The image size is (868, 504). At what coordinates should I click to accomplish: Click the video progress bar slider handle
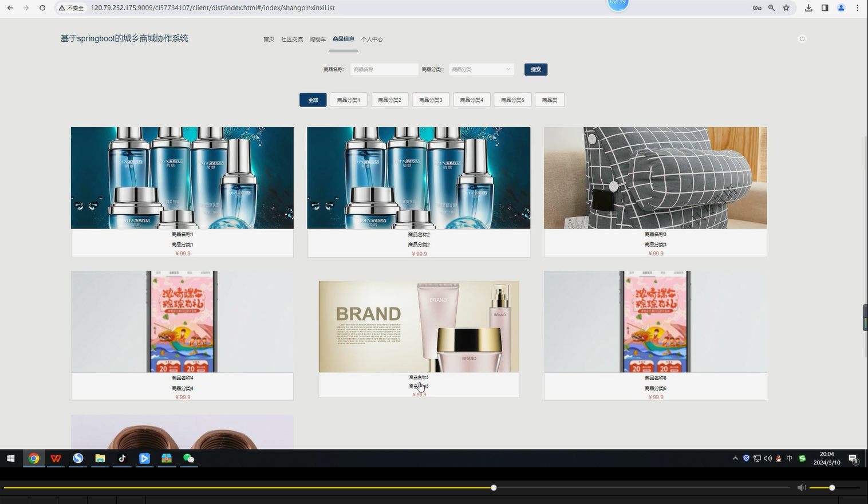(x=494, y=487)
